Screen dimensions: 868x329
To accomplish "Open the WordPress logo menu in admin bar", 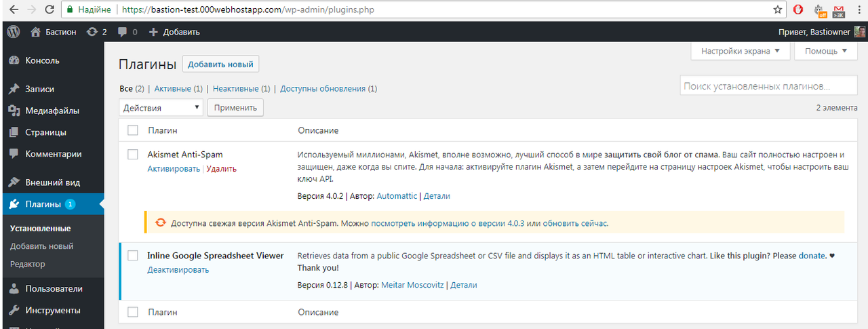I will (14, 31).
